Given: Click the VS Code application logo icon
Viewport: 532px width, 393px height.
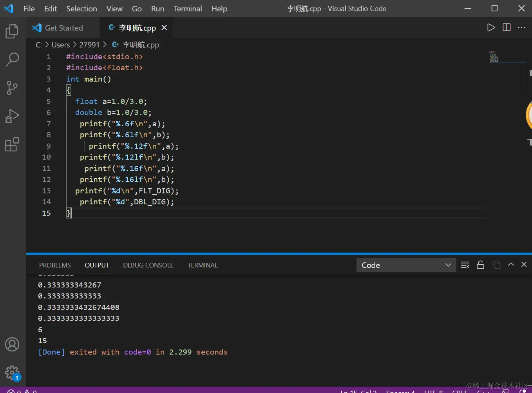Looking at the screenshot, I should pos(9,8).
